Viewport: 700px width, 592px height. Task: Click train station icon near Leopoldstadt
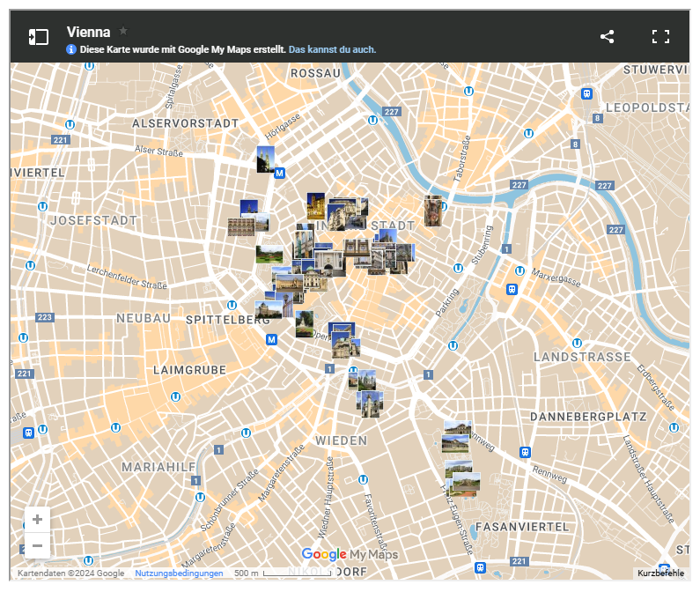click(x=586, y=93)
